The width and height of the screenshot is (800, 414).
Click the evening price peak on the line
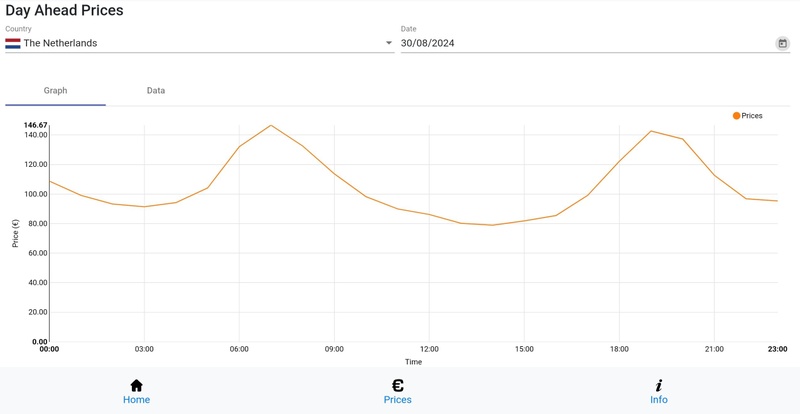click(651, 131)
